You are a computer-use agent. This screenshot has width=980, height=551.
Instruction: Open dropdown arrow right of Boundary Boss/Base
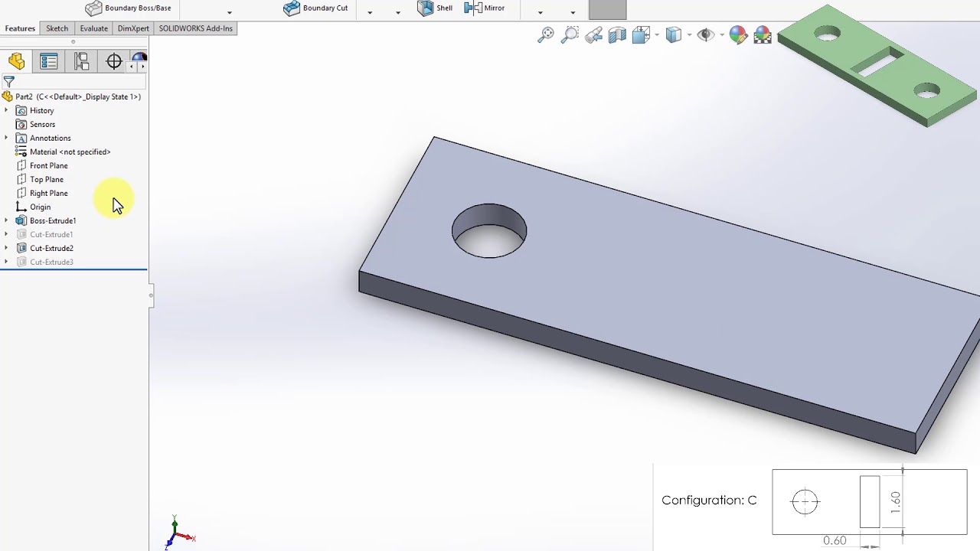(x=229, y=12)
